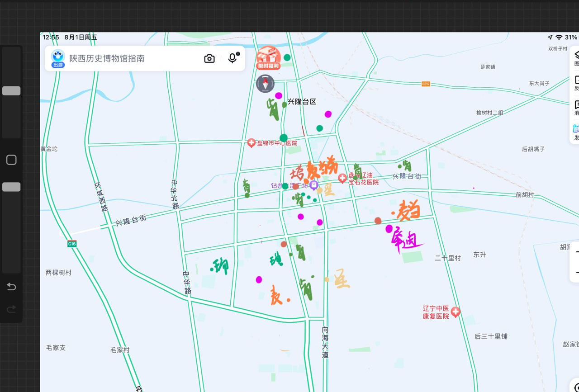Viewport: 579px width, 392px height.
Task: Tap the 向海大道 road label
Action: (x=325, y=342)
